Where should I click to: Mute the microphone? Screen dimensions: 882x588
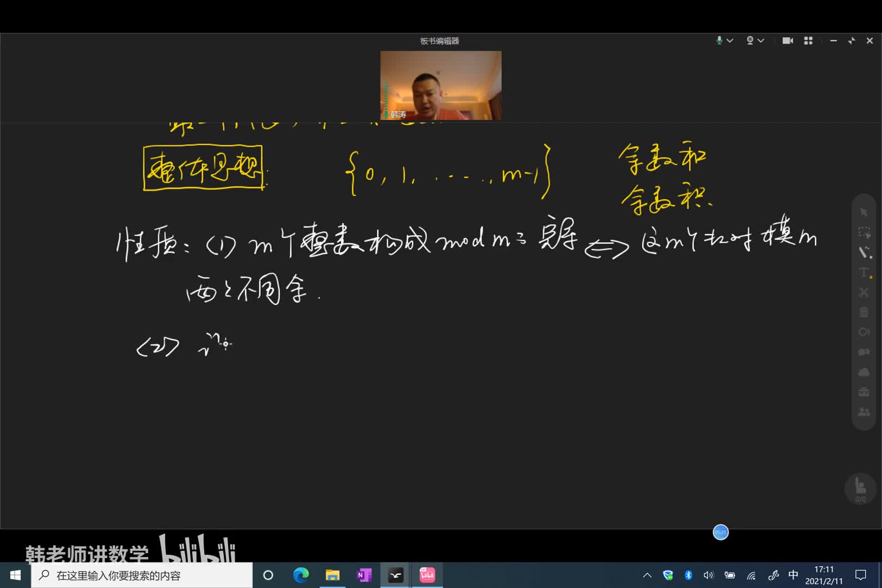pyautogui.click(x=719, y=41)
